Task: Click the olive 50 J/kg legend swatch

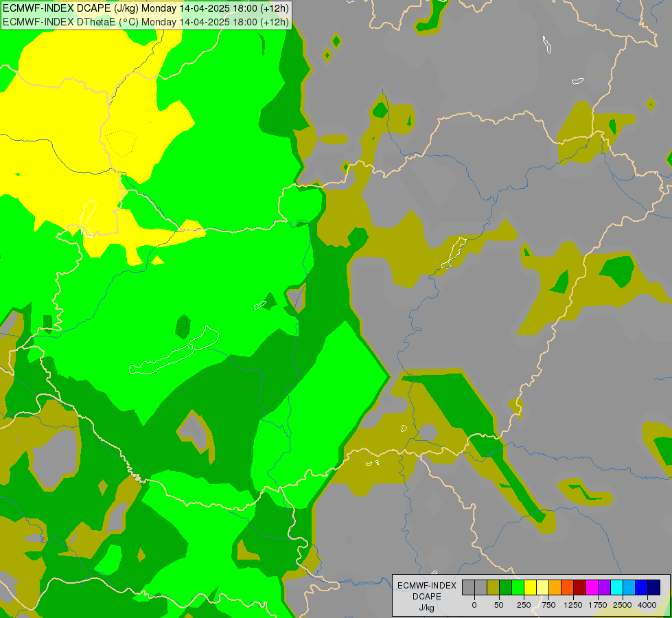Action: pos(494,587)
